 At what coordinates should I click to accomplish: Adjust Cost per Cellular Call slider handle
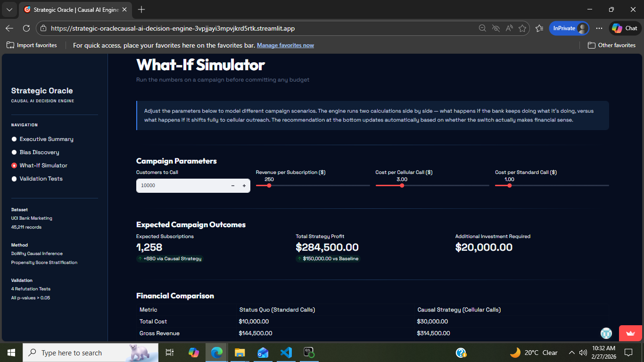click(x=402, y=186)
